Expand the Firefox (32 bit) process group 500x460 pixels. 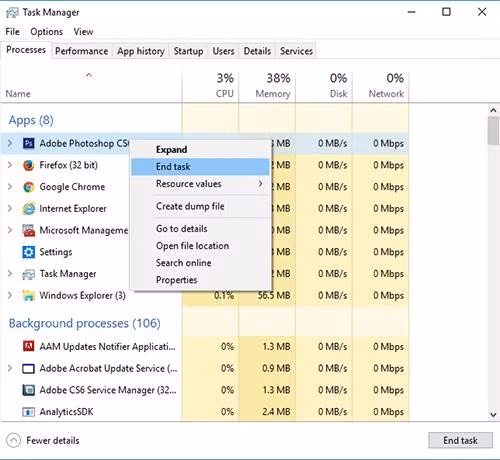[x=10, y=165]
